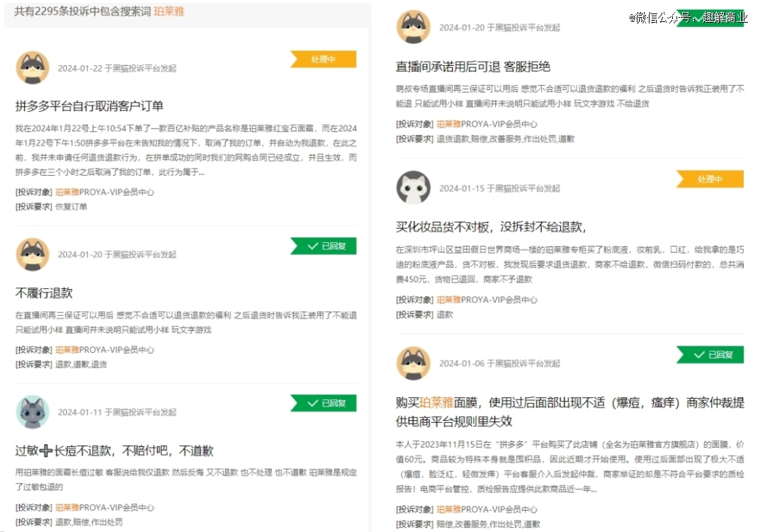Click the grey cat avatar dated 2024-01-11
Image resolution: width=765 pixels, height=532 pixels.
pos(33,412)
